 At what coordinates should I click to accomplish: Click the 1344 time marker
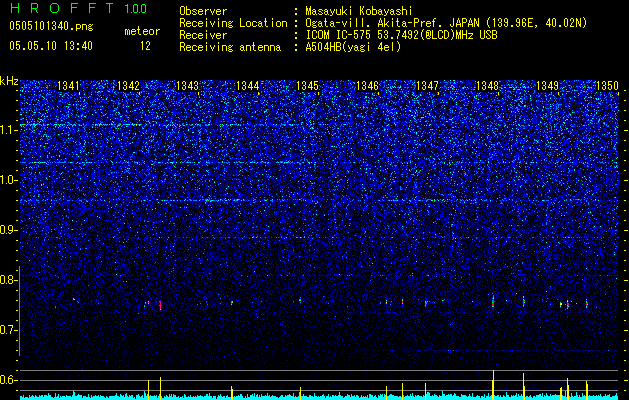point(248,86)
